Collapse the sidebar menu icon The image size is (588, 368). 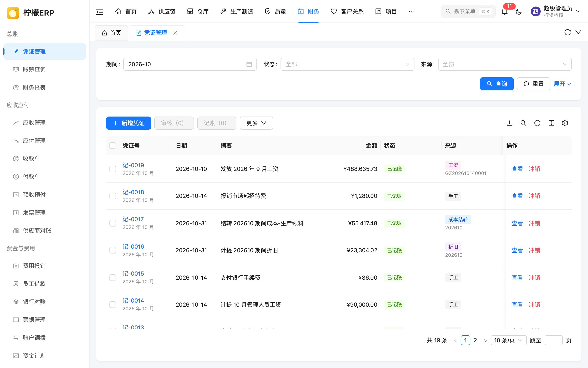pos(100,11)
